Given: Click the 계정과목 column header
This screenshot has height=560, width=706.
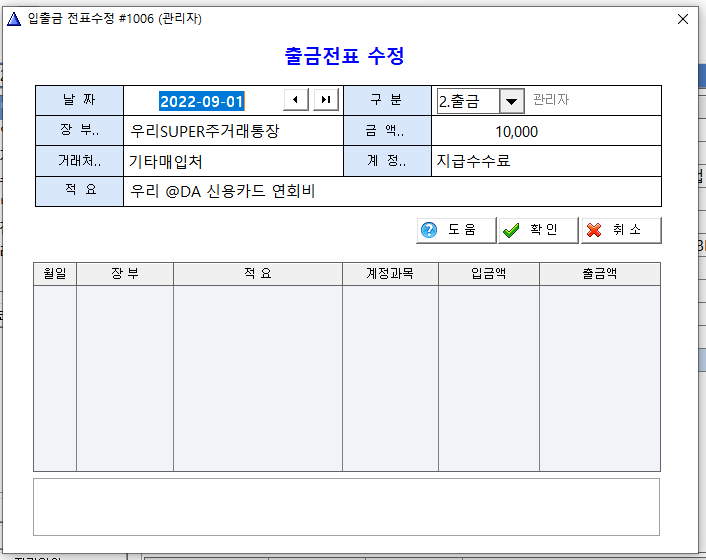Looking at the screenshot, I should click(390, 274).
